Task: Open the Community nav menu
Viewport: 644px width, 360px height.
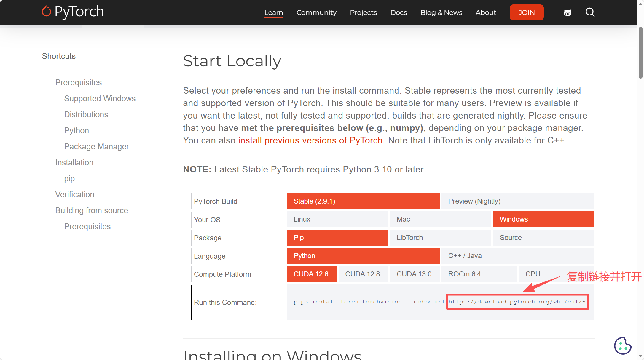Action: [316, 12]
